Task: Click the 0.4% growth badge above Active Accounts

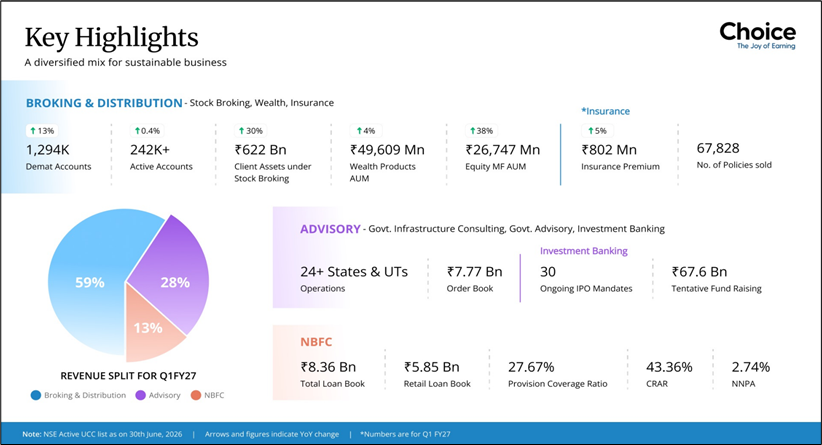Action: [x=147, y=131]
